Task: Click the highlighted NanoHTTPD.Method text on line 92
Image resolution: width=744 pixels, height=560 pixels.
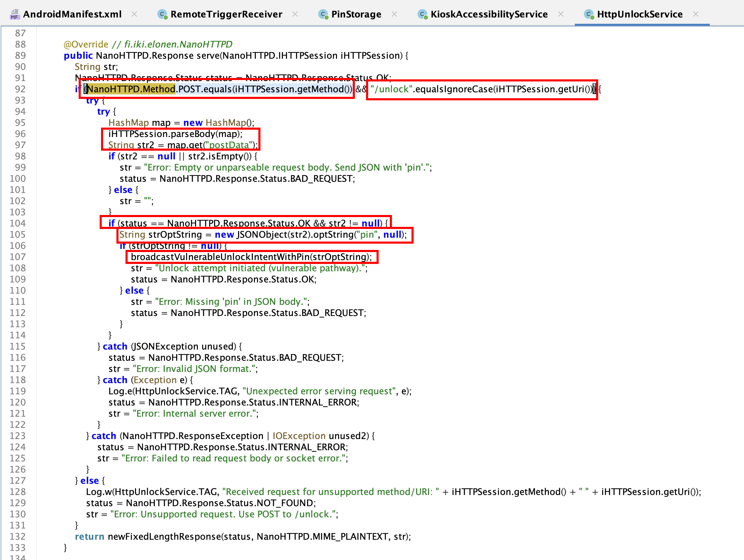Action: pyautogui.click(x=131, y=89)
